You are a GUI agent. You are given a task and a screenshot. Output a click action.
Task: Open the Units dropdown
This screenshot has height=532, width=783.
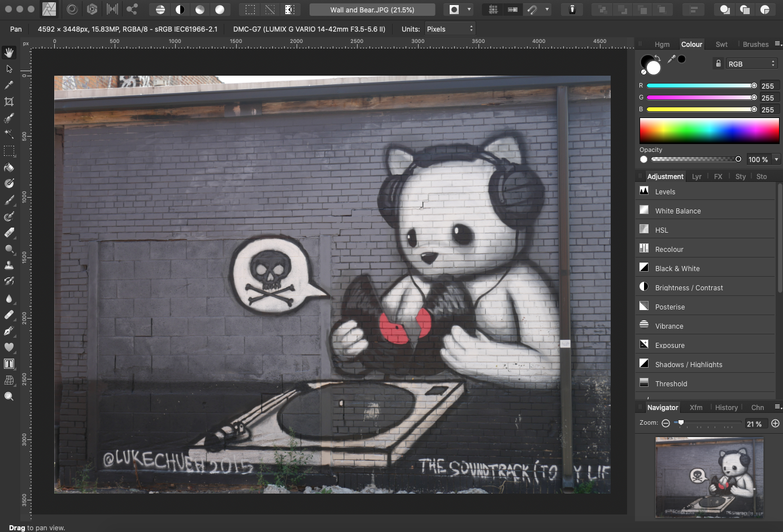point(449,29)
